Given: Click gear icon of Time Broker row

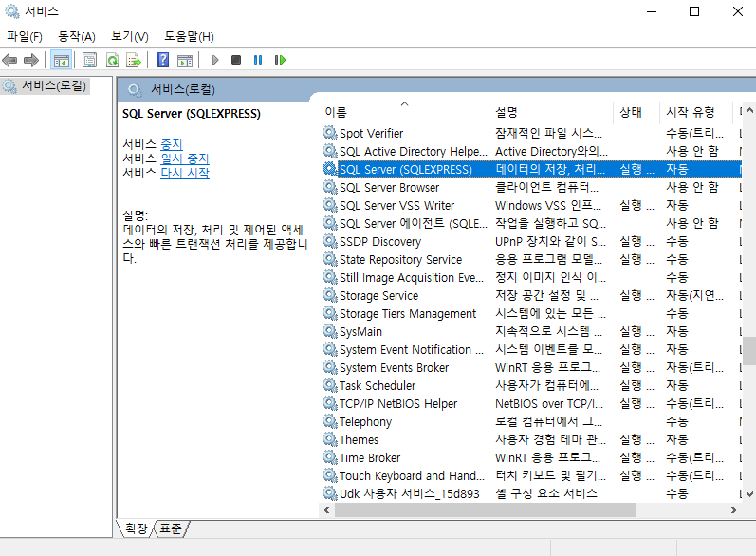Looking at the screenshot, I should tap(330, 457).
